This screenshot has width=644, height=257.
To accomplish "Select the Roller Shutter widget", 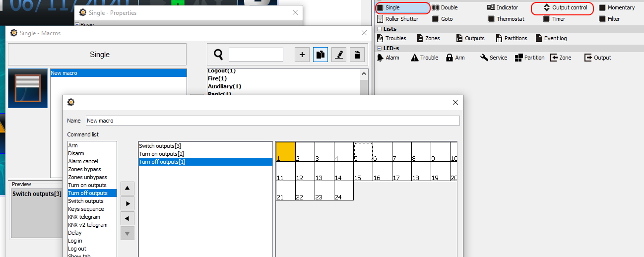I will coord(380,19).
